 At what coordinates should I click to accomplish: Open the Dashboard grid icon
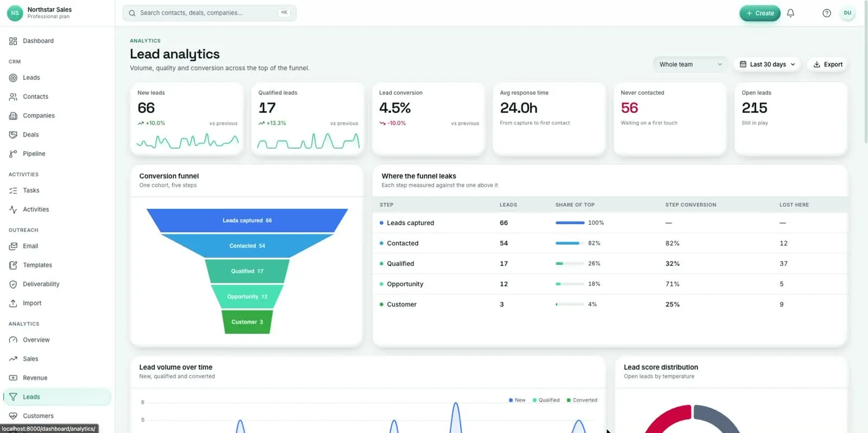[13, 41]
